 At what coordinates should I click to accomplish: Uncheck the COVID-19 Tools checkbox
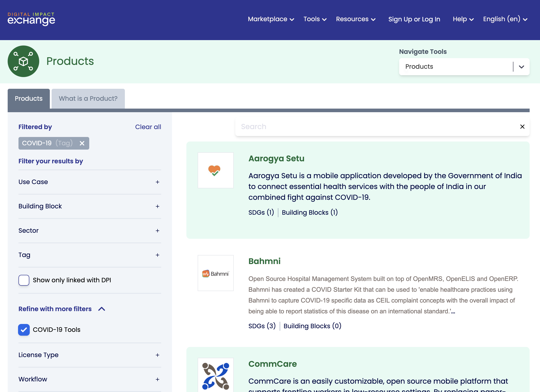pyautogui.click(x=24, y=330)
